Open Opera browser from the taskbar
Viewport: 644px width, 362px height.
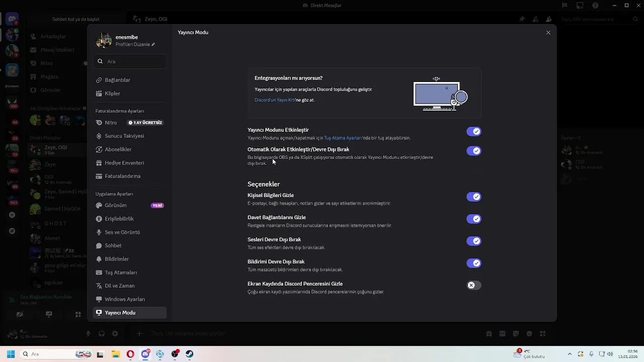tap(130, 354)
